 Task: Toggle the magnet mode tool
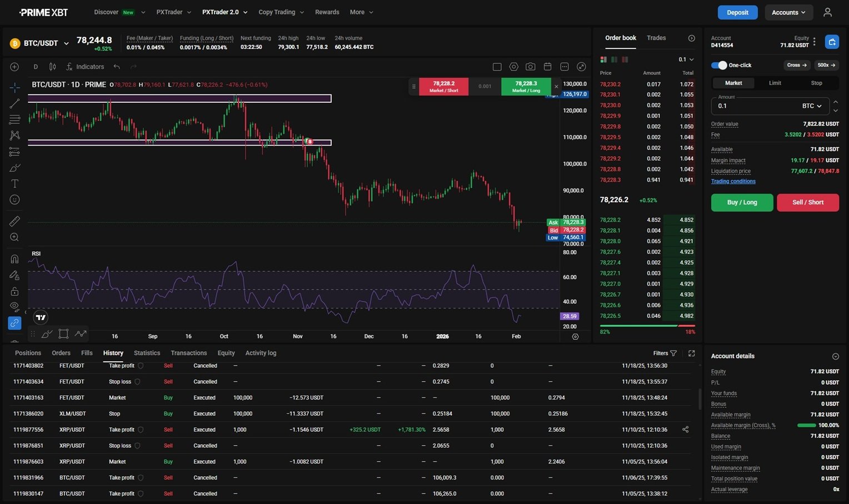[14, 259]
